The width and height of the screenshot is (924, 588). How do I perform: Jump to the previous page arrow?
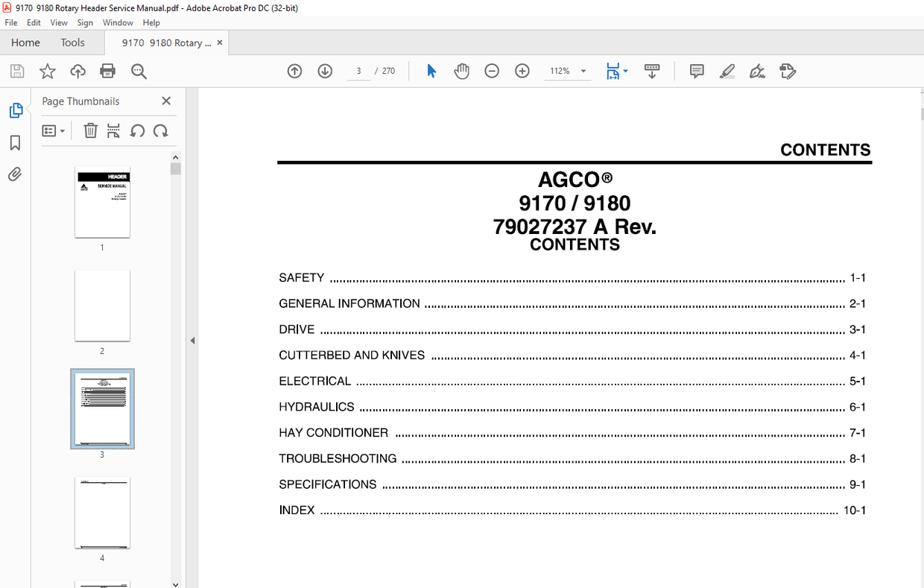[294, 70]
